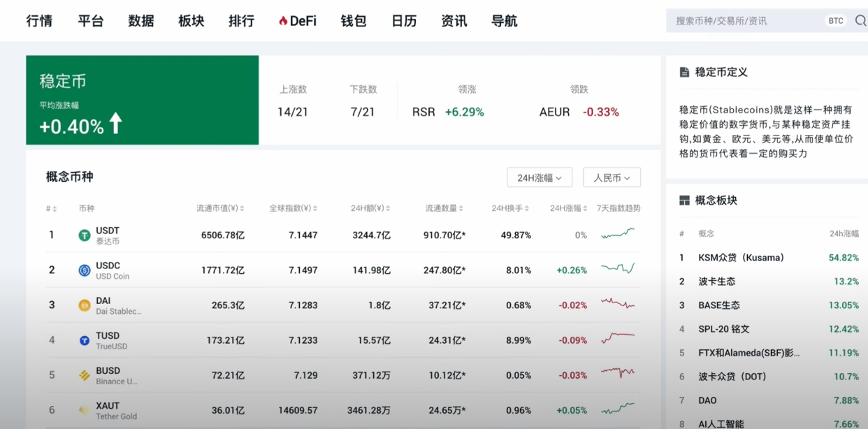The width and height of the screenshot is (868, 429).
Task: Open the BTC selector in the search bar
Action: tap(836, 20)
